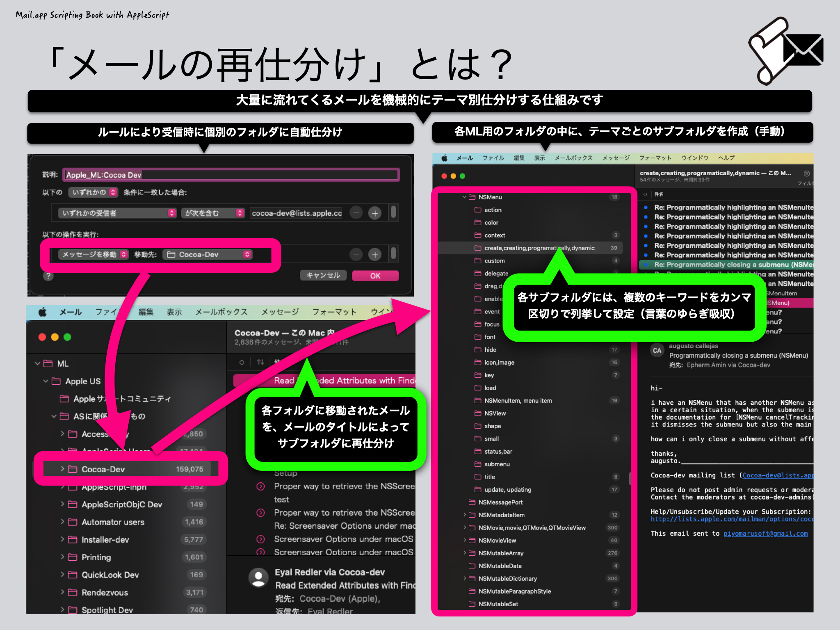
Task: Click OK to save the mail rule
Action: point(375,276)
